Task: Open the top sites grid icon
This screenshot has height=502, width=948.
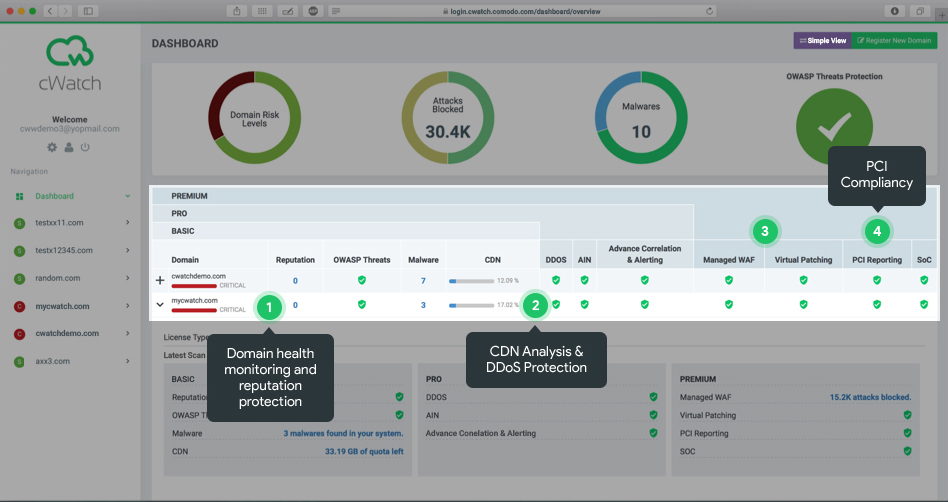Action: tap(262, 11)
